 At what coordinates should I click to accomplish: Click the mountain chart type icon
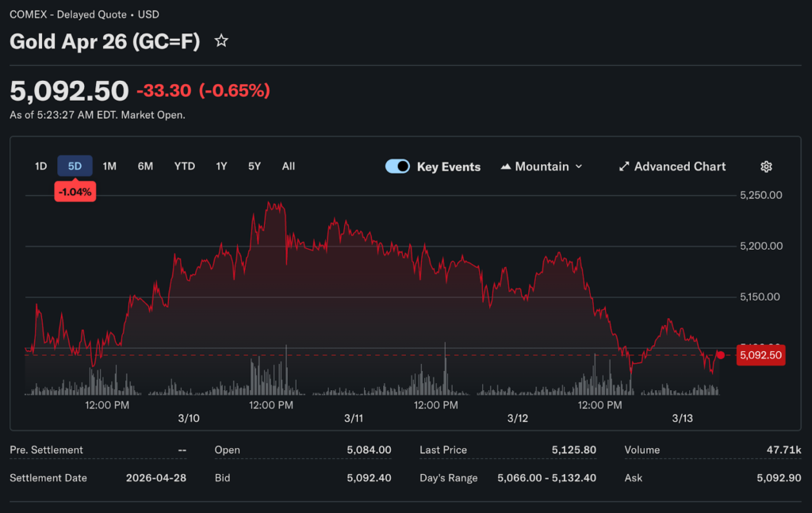point(506,167)
